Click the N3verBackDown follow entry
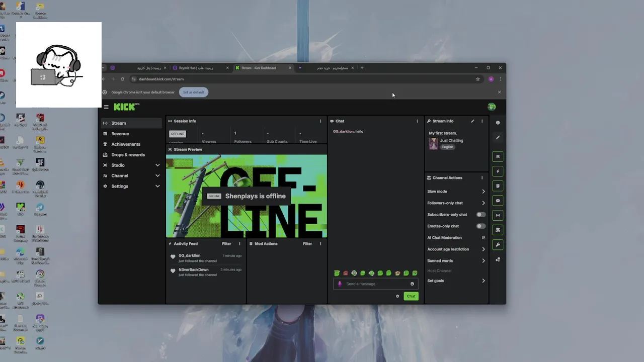644x362 pixels. point(207,272)
